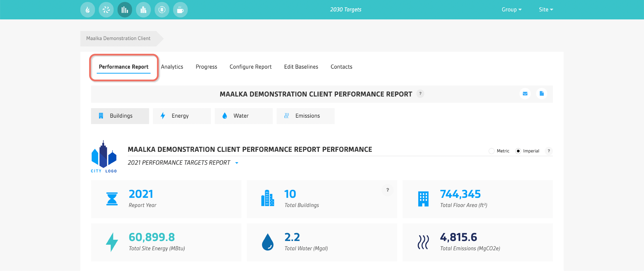The height and width of the screenshot is (271, 644).
Task: Click the building icon beside Total Floor Area
Action: click(x=423, y=199)
